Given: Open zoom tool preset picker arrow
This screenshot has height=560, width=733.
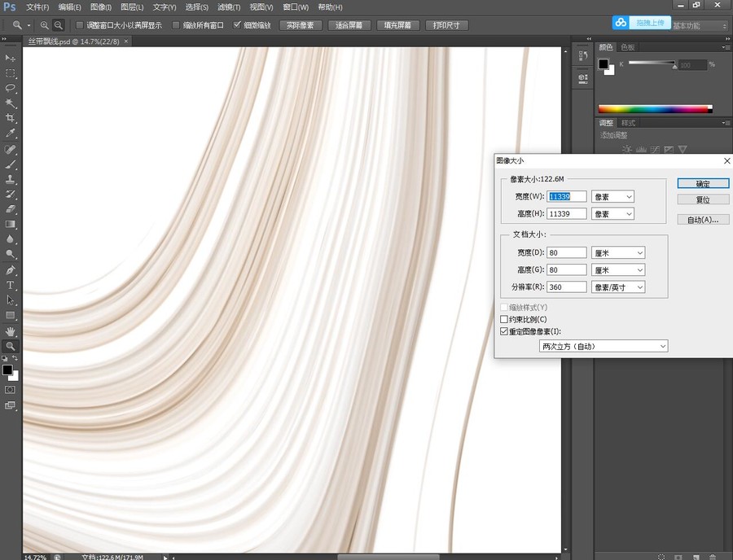Looking at the screenshot, I should coord(29,25).
